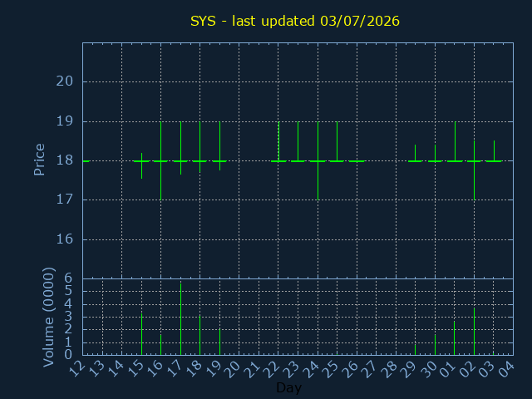Click the day 22 price bar

pyautogui.click(x=278, y=142)
